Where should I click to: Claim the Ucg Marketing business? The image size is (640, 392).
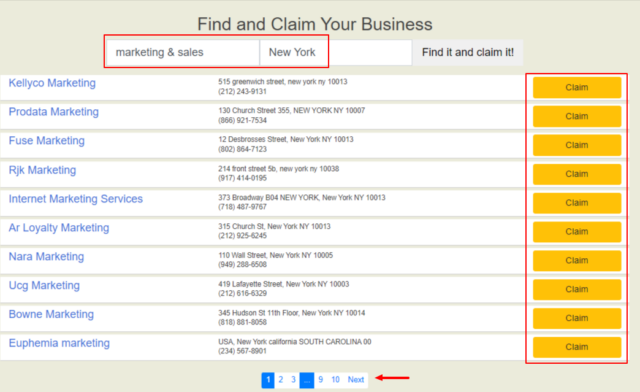577,290
